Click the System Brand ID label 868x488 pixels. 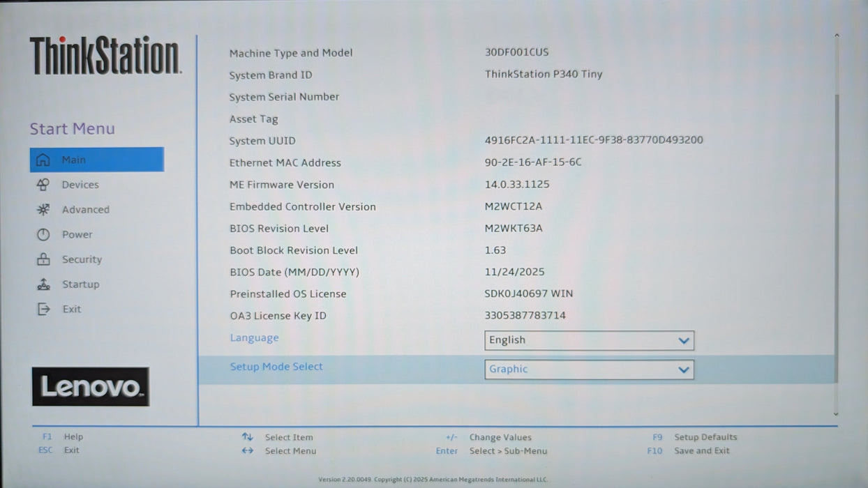click(271, 75)
